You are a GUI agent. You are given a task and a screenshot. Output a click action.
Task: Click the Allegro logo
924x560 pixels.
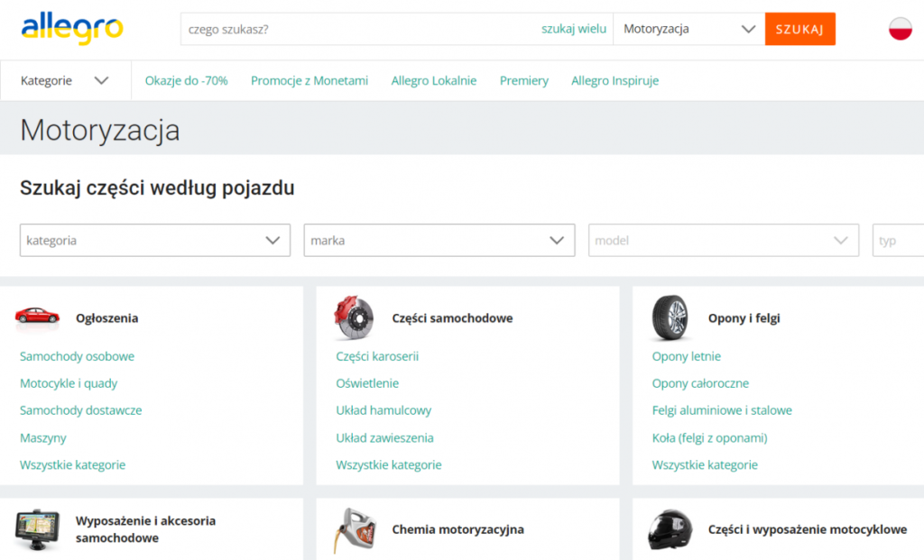(72, 28)
